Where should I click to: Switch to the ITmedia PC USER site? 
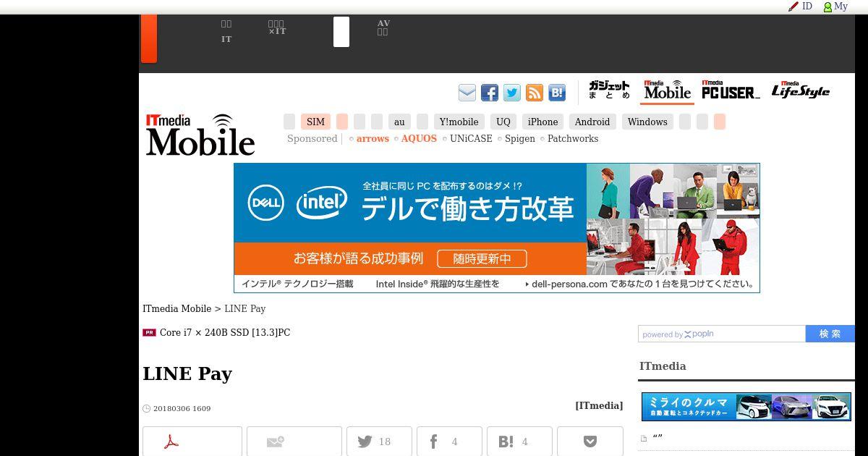point(731,90)
